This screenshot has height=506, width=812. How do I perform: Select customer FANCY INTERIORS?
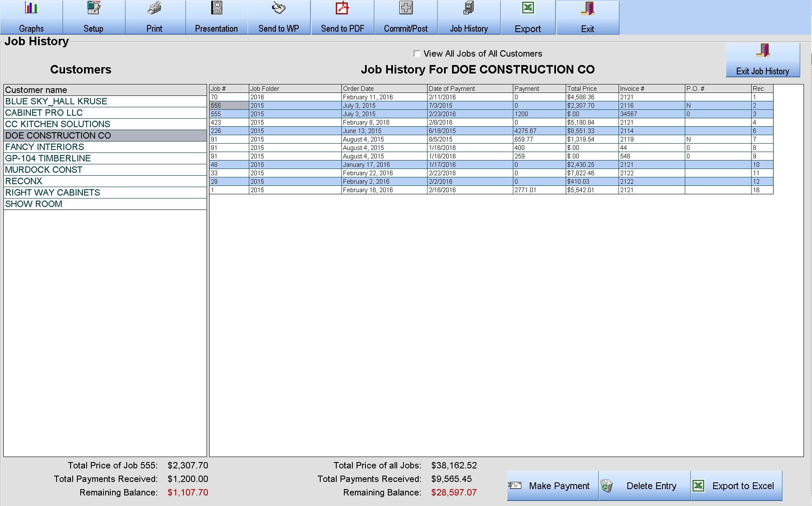(105, 147)
